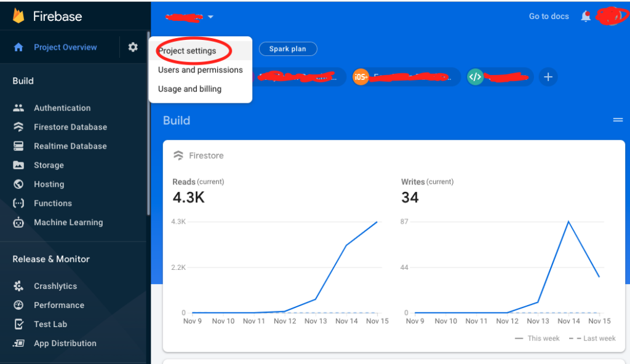The width and height of the screenshot is (630, 364).
Task: Choose Users and permissions menu entry
Action: coord(199,69)
